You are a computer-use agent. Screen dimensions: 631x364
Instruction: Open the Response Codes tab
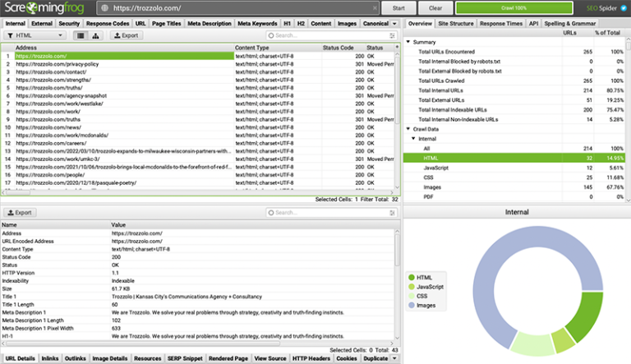(x=105, y=24)
